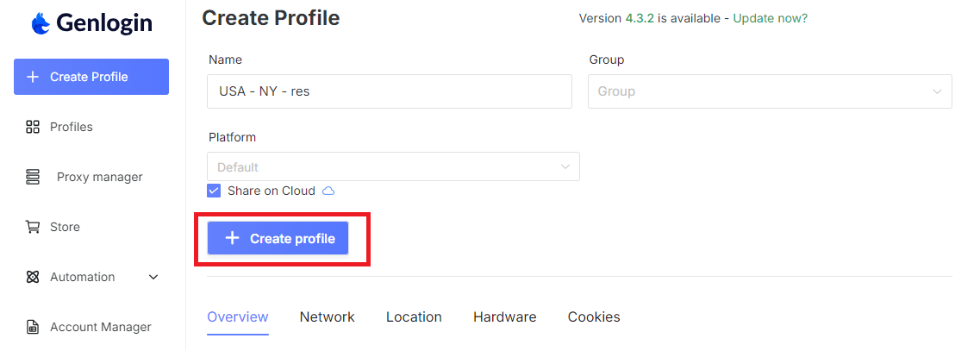Click the Proxy manager server icon

(x=33, y=177)
